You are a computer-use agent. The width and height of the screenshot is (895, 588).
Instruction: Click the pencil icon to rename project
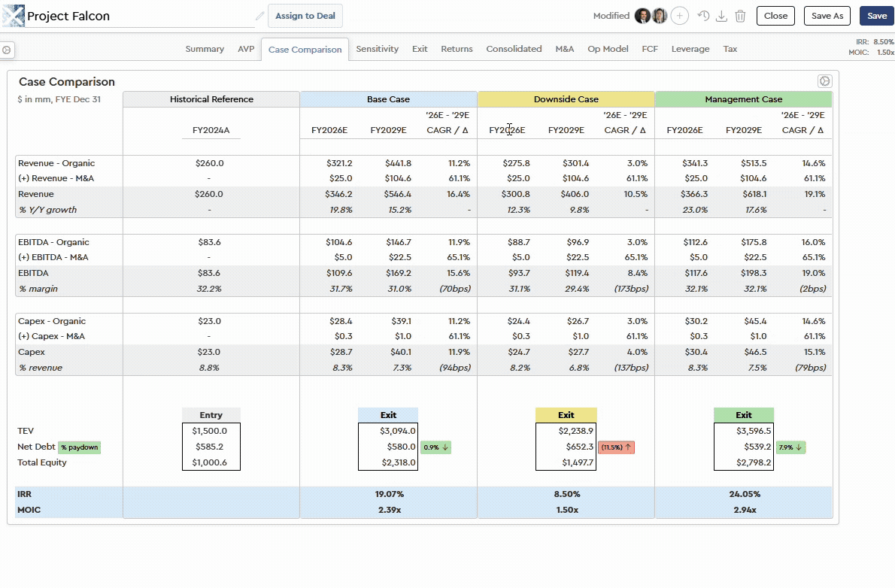pyautogui.click(x=260, y=16)
